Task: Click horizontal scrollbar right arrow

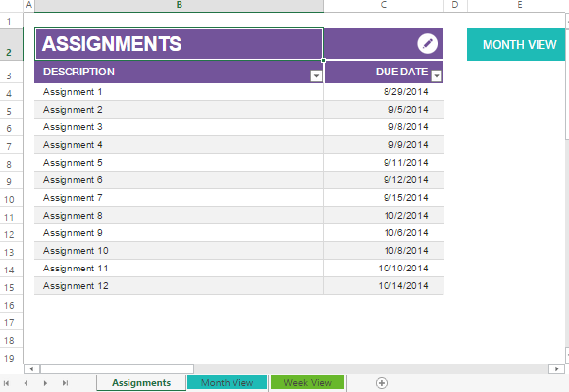Action: (x=556, y=369)
